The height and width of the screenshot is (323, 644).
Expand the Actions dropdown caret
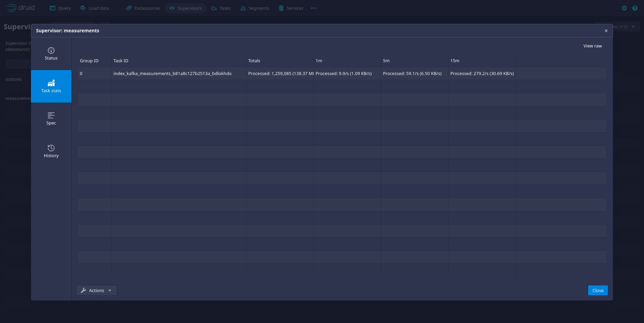[110, 290]
